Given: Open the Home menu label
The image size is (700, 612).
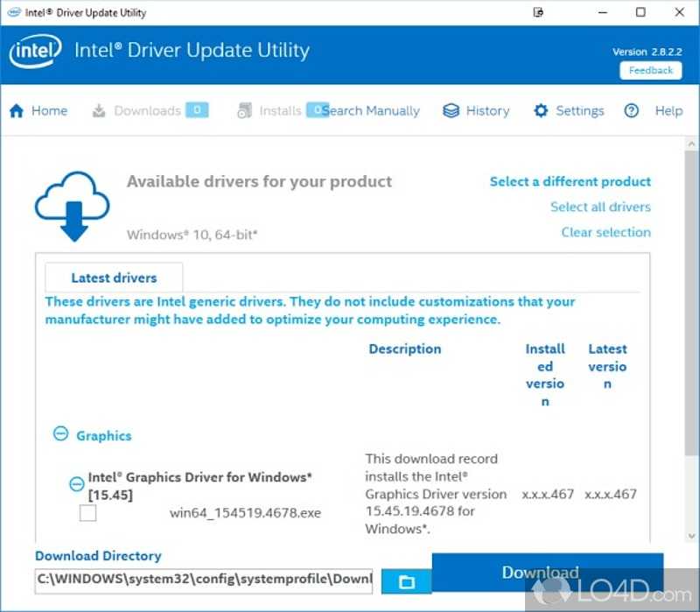Looking at the screenshot, I should 50,111.
